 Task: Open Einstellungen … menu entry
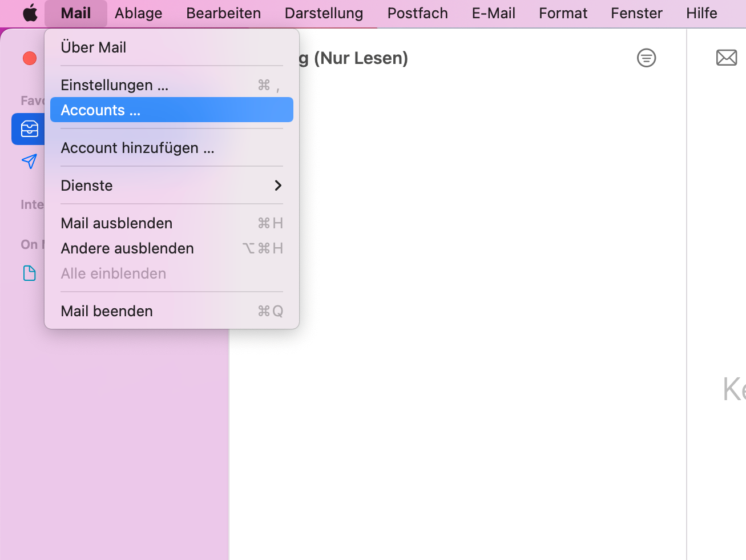coord(172,85)
